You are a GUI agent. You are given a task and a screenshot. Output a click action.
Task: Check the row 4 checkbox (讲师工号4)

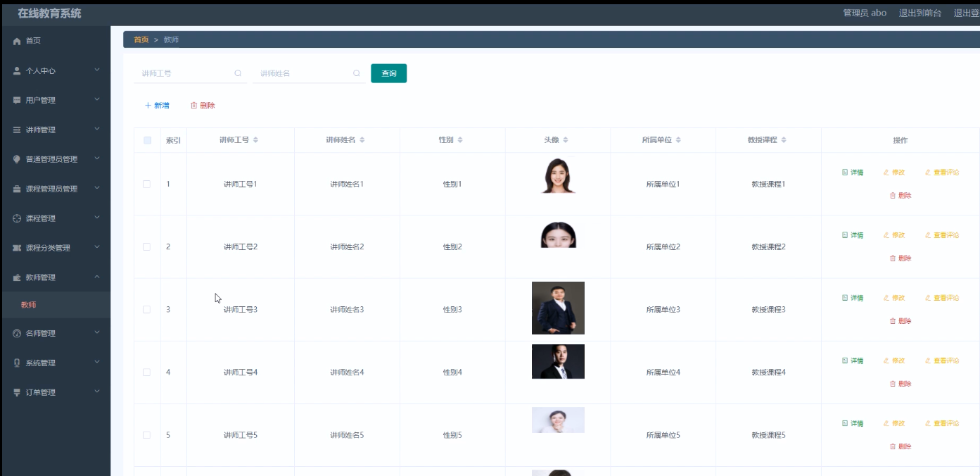[146, 372]
